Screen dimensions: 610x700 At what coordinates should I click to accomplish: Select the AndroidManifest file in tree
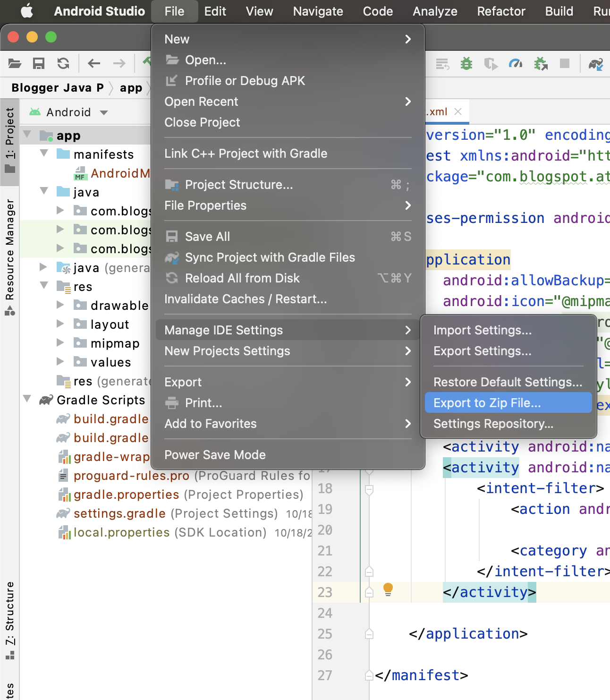(x=112, y=173)
